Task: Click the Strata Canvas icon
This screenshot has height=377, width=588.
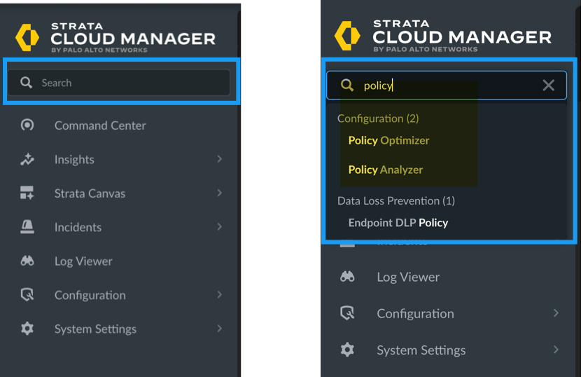Action: tap(27, 193)
